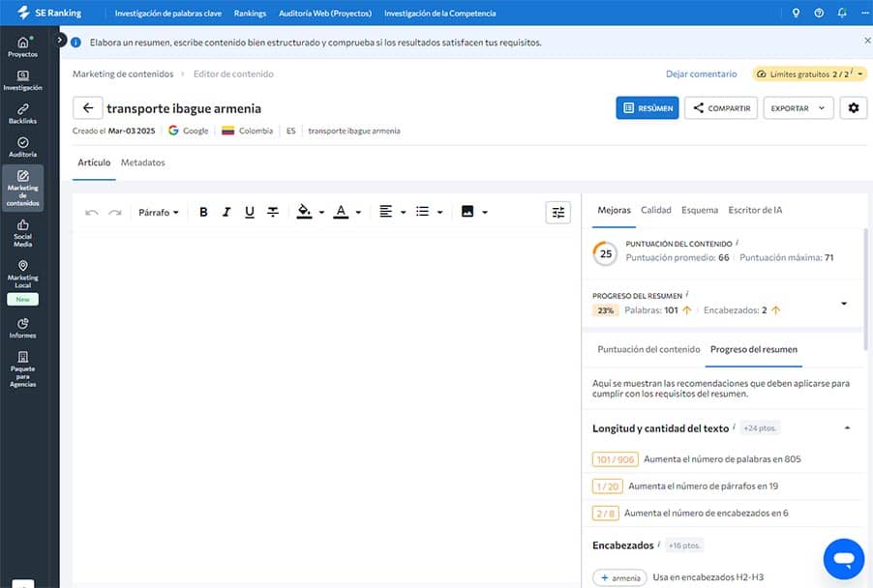Open the Calidad tab
This screenshot has height=588, width=873.
coord(655,210)
